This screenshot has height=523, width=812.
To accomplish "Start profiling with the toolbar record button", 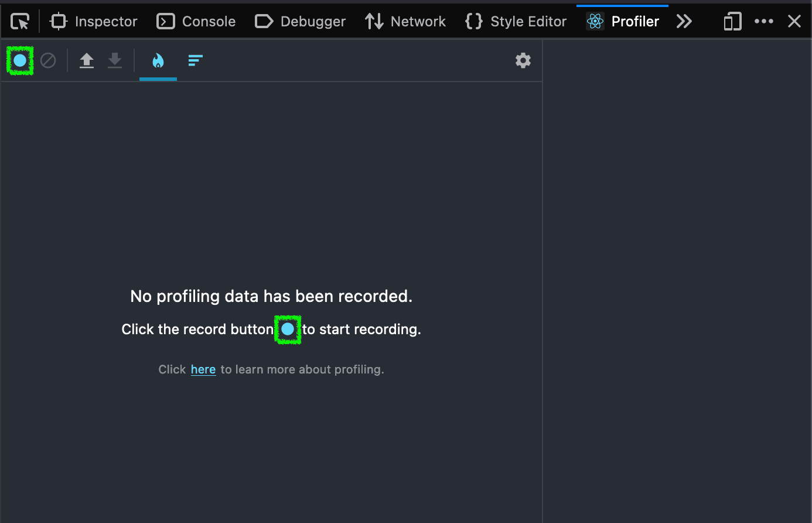I will (20, 60).
